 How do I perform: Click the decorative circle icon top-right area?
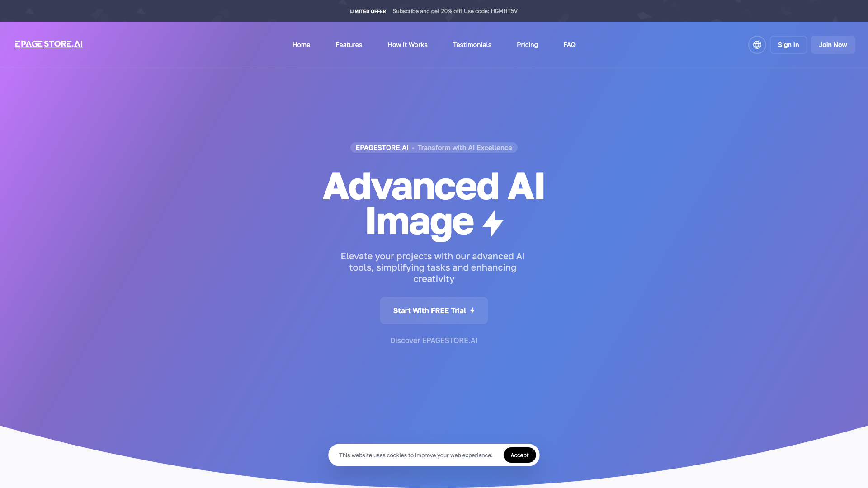[x=757, y=45]
